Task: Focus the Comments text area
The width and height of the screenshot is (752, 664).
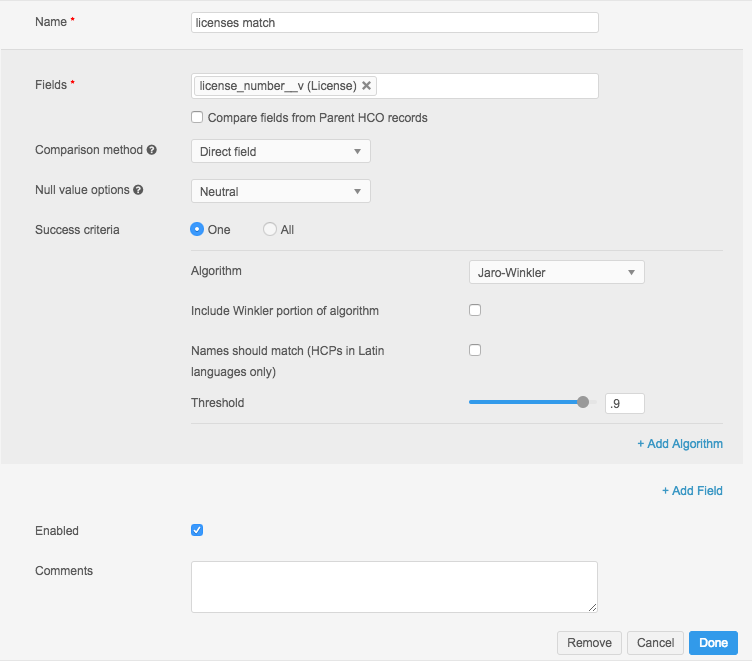Action: pyautogui.click(x=394, y=586)
